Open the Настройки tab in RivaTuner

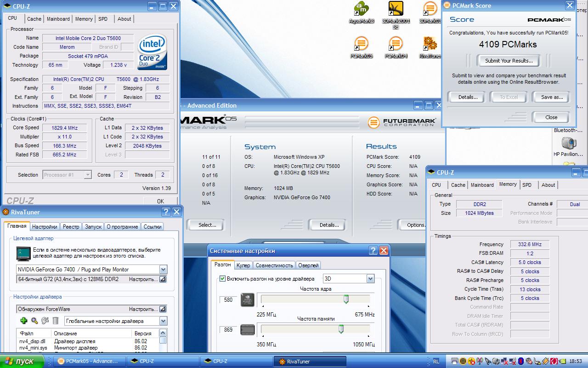[x=45, y=227]
